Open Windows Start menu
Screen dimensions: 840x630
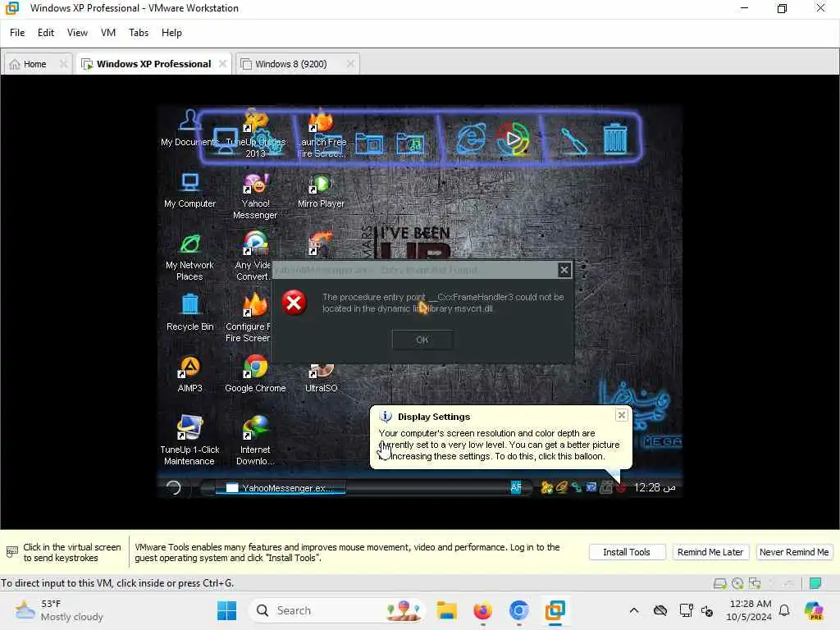point(226,610)
